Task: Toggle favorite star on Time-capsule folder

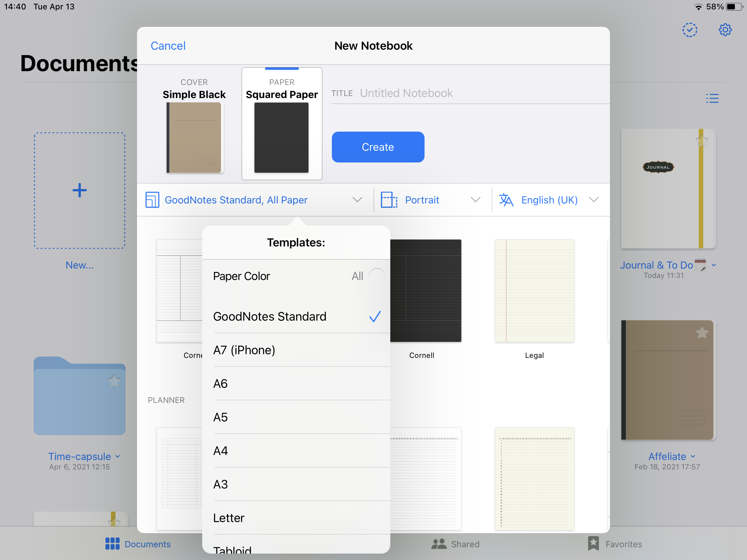Action: pos(114,381)
